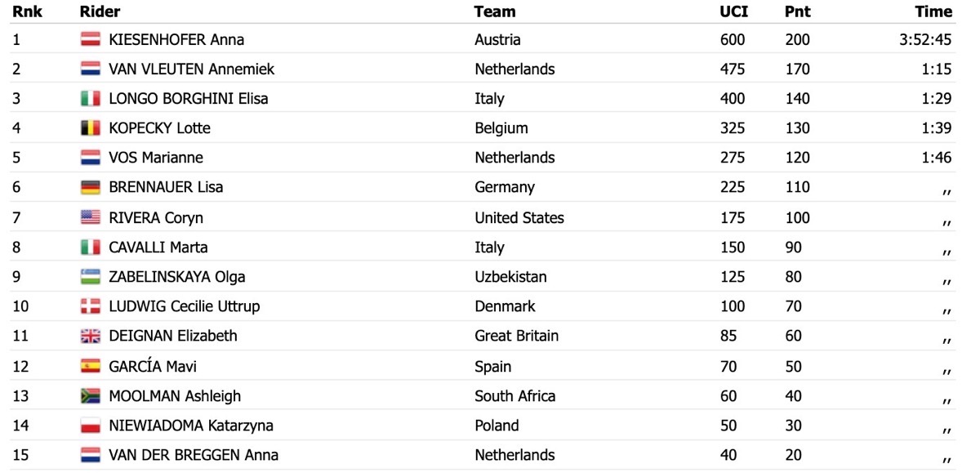
Task: Sort by the Pnt column header
Action: click(x=796, y=11)
